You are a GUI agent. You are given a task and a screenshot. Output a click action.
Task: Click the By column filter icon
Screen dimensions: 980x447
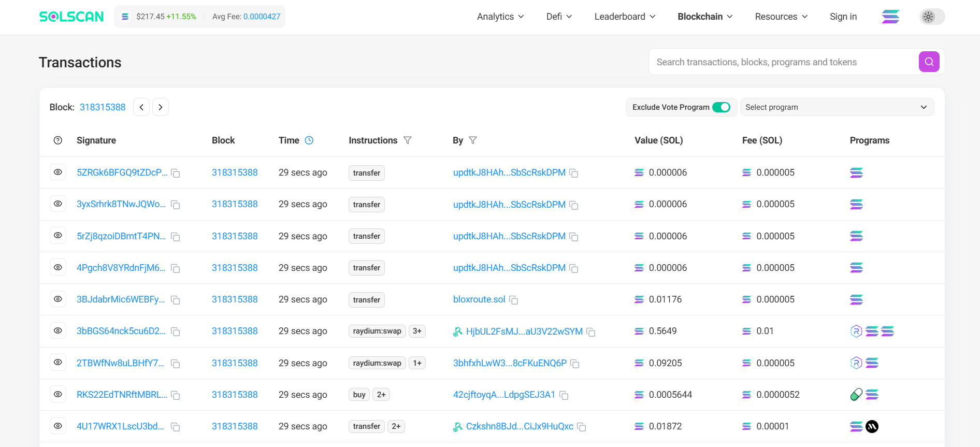pyautogui.click(x=472, y=140)
